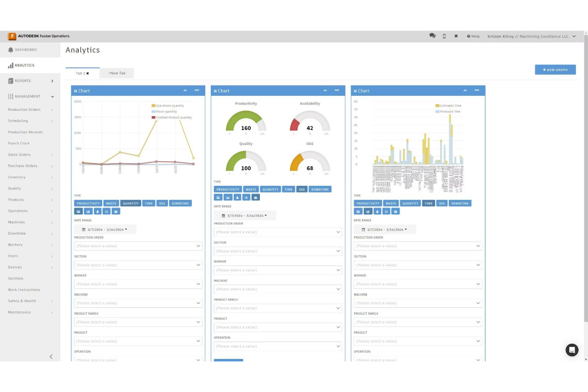Toggle the TIME type on the gauges chart

288,189
